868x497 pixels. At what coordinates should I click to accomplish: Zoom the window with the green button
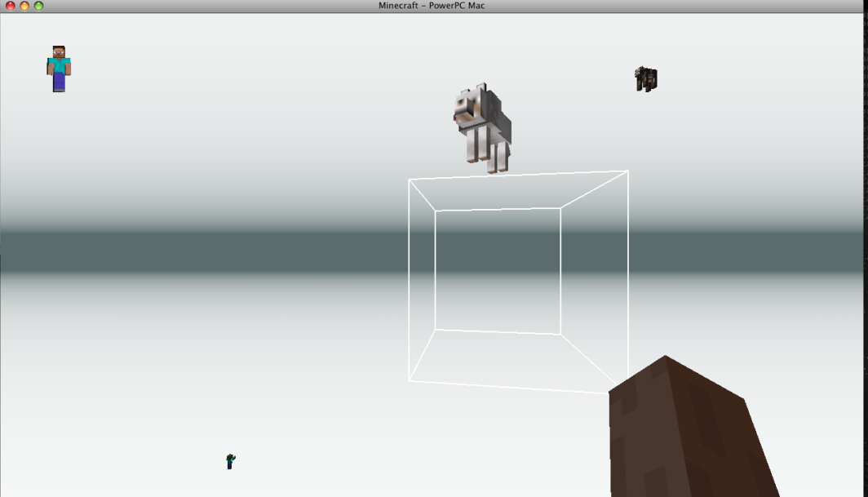(39, 6)
